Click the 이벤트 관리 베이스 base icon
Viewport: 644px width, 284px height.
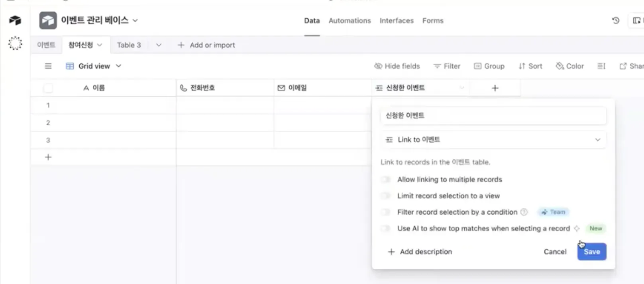point(48,20)
